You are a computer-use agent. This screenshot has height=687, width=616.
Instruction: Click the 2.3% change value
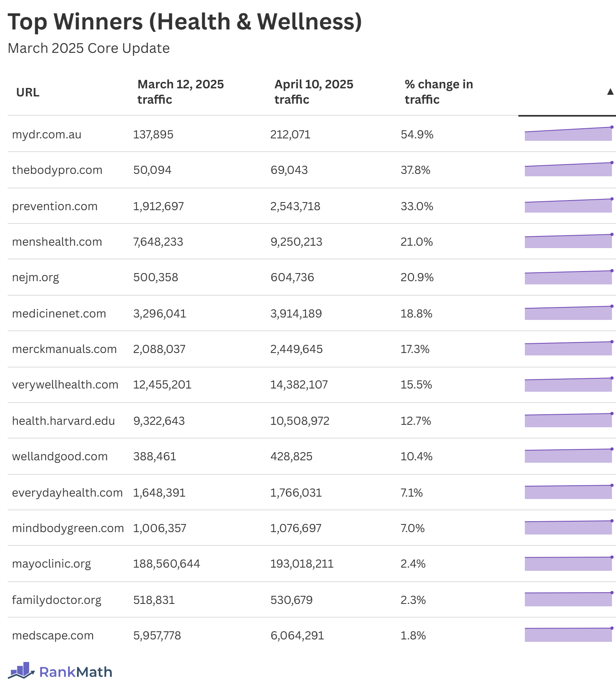pos(413,600)
